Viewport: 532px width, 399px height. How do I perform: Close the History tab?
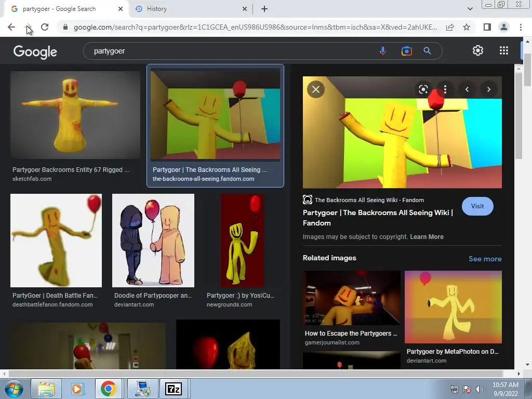point(245,9)
